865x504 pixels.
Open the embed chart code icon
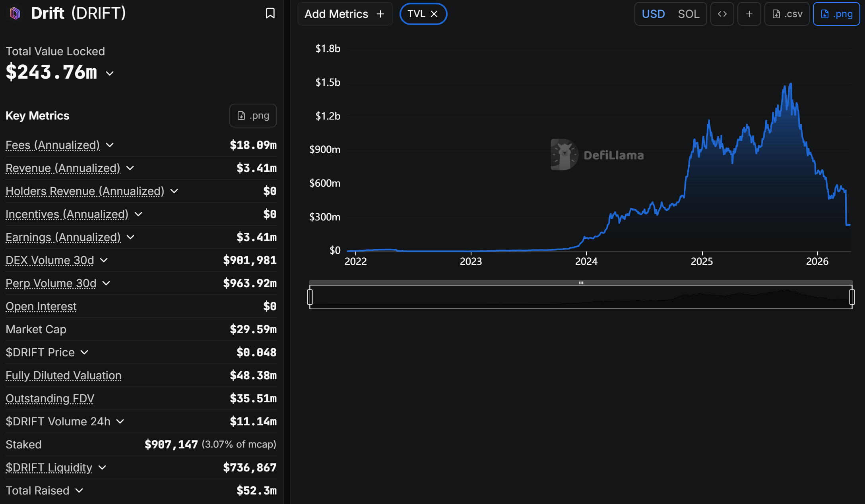point(722,14)
